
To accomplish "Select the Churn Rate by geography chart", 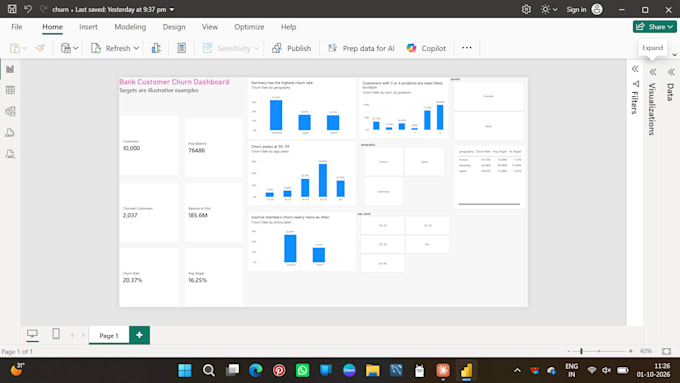I will [x=302, y=108].
